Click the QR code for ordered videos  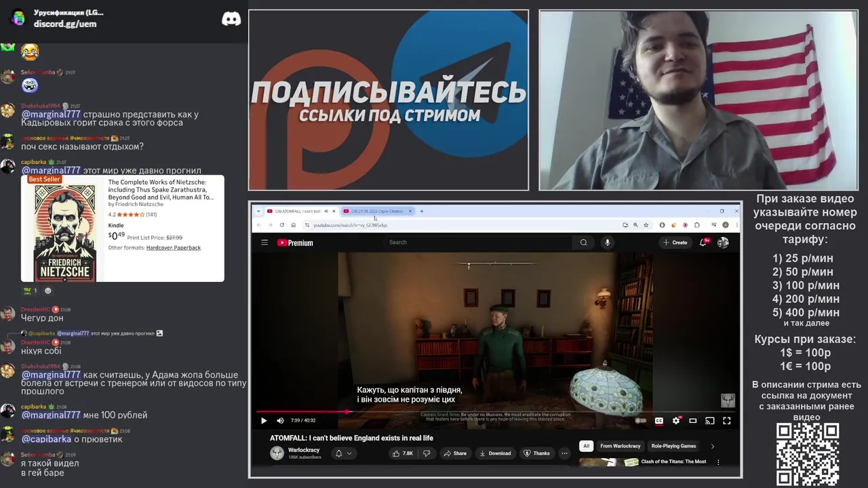[808, 454]
